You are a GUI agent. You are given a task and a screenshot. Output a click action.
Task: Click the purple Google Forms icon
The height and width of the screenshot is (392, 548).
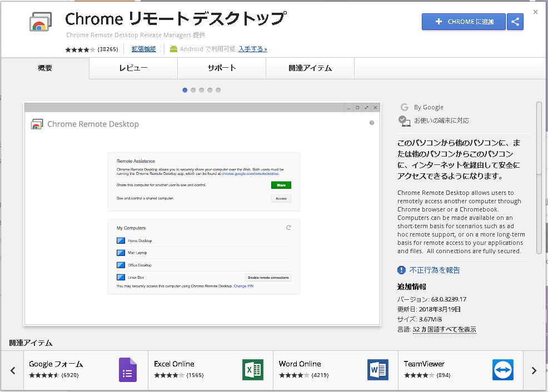click(x=128, y=370)
